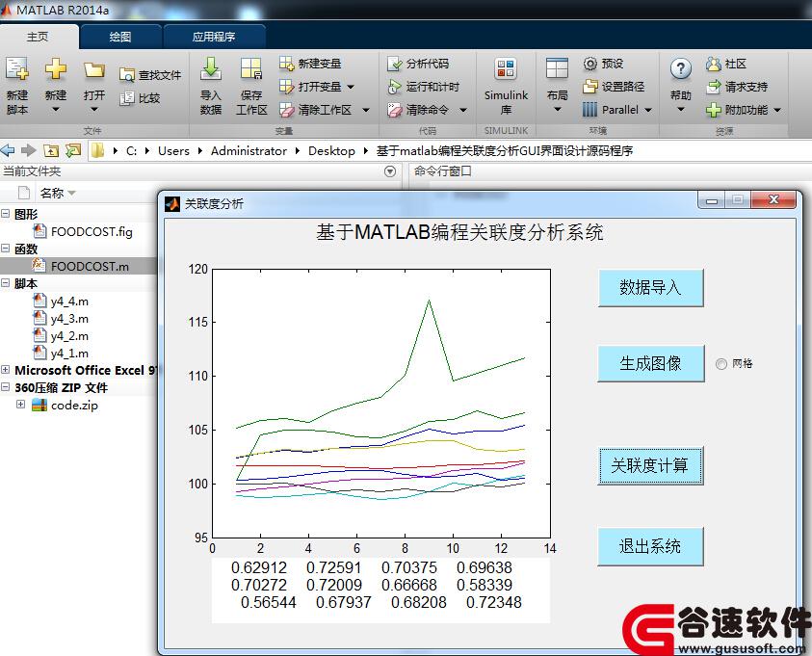Click the 退出系统 button
The image size is (812, 656).
(x=650, y=546)
